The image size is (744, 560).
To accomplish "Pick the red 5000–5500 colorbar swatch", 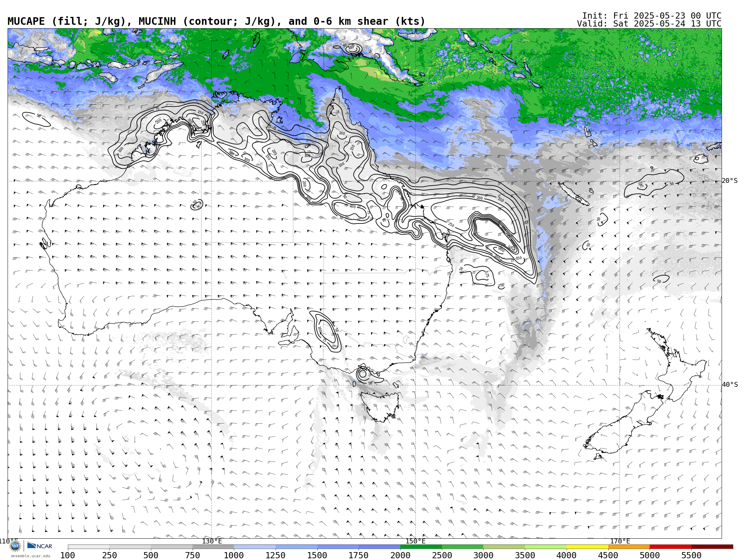I will [x=671, y=547].
